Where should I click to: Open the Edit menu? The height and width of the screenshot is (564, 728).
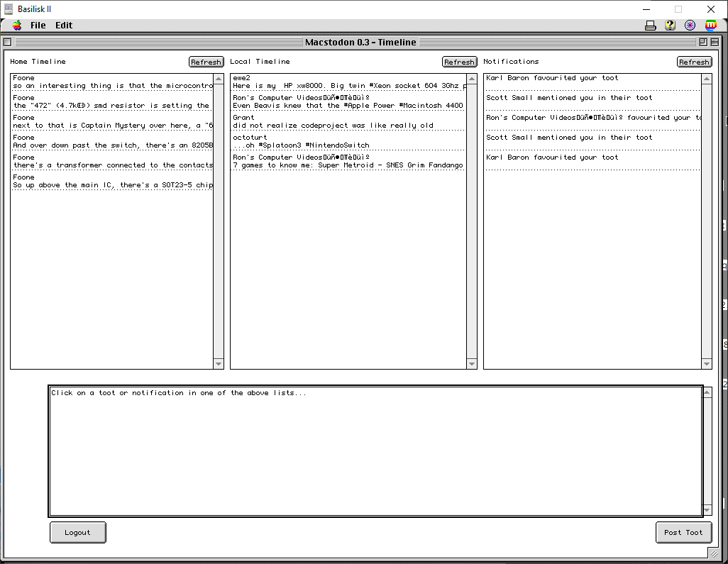[63, 25]
